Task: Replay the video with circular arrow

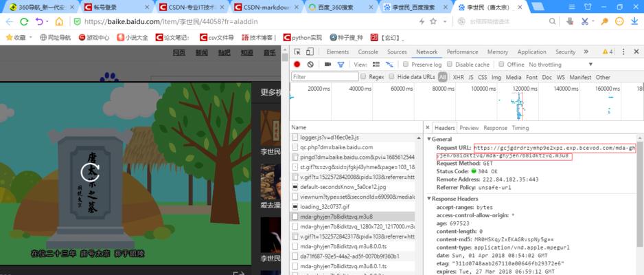Action: [x=91, y=173]
